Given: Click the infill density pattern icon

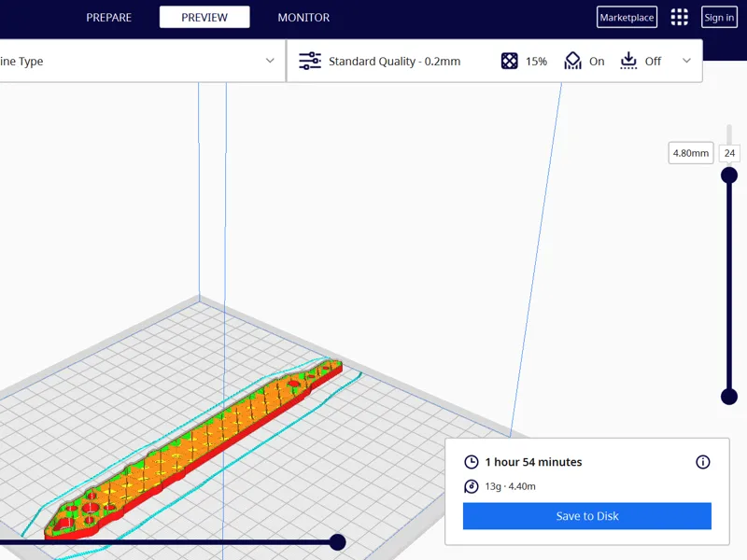Looking at the screenshot, I should click(509, 61).
